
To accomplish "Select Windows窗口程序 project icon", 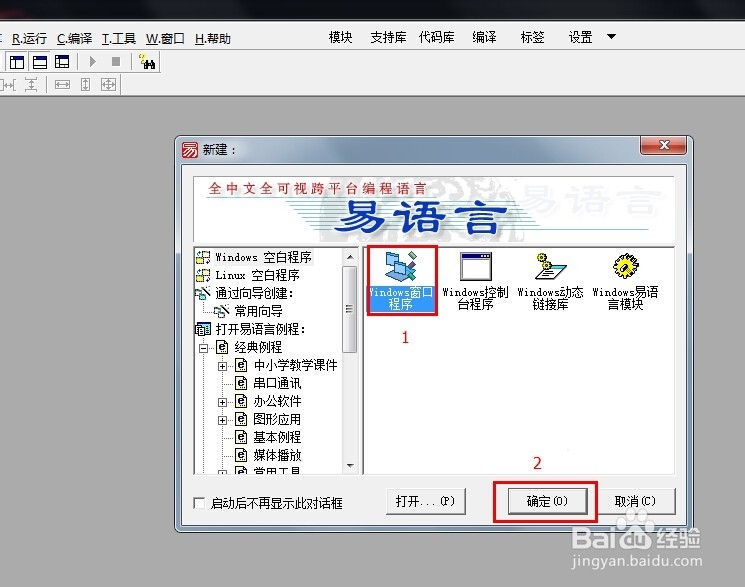I will pos(401,280).
